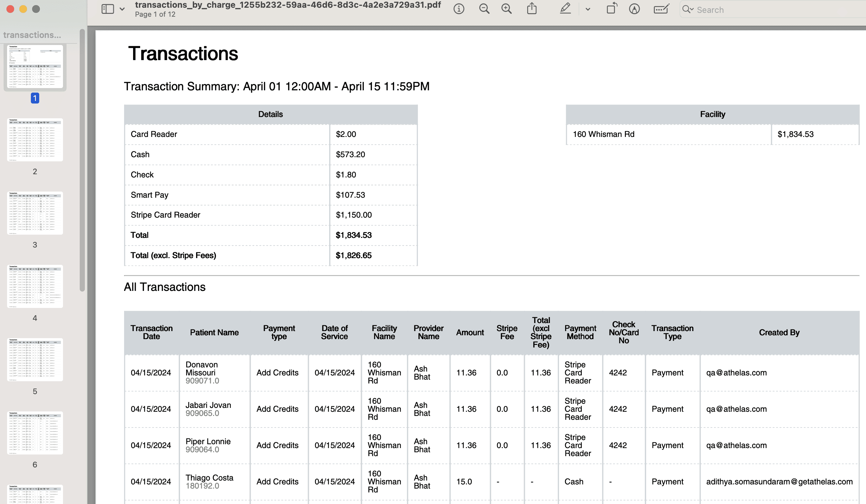Open page 4 thumbnail in sidebar
The image size is (866, 504).
pyautogui.click(x=35, y=286)
